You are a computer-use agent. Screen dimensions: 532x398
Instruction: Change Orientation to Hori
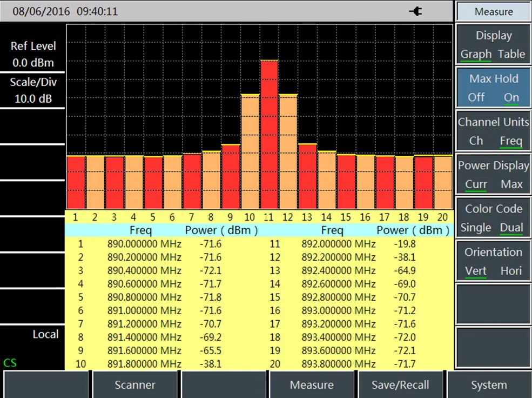(x=510, y=271)
